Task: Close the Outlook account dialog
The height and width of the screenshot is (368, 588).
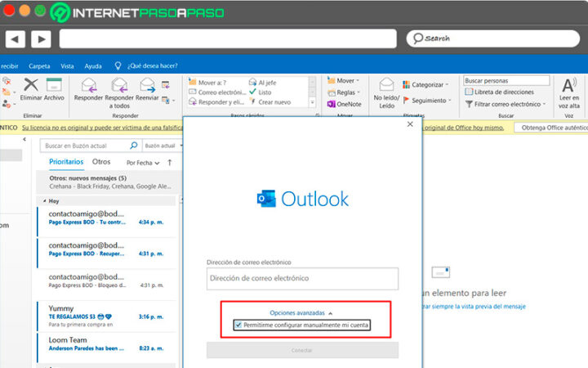Action: click(x=410, y=124)
